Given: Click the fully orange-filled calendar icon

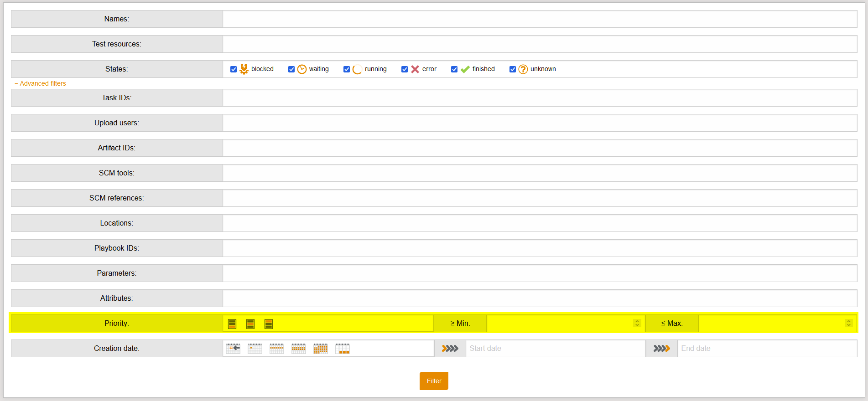Looking at the screenshot, I should [321, 349].
